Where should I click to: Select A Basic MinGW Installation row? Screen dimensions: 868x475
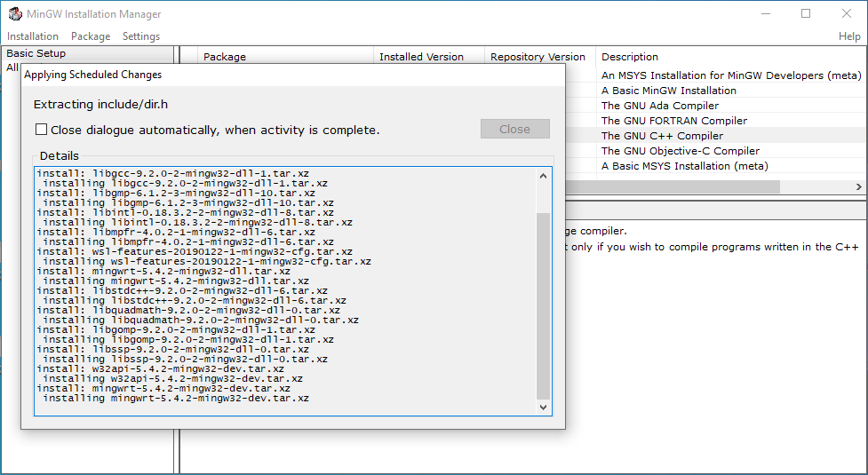pyautogui.click(x=669, y=91)
